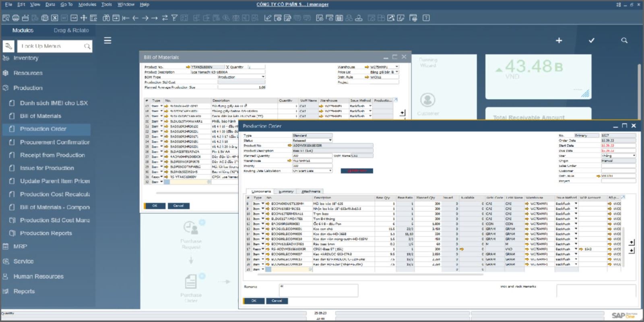Image resolution: width=644 pixels, height=322 pixels.
Task: Open the File menu
Action: point(8,4)
